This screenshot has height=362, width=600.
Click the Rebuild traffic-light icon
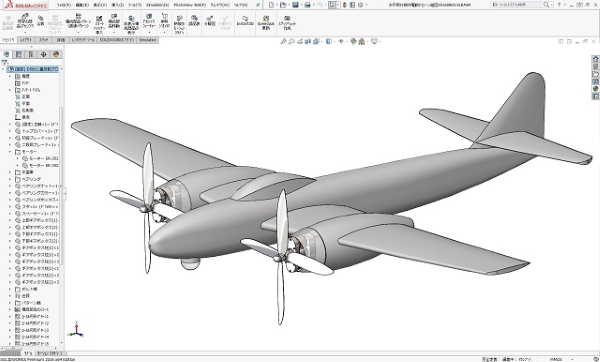point(345,5)
